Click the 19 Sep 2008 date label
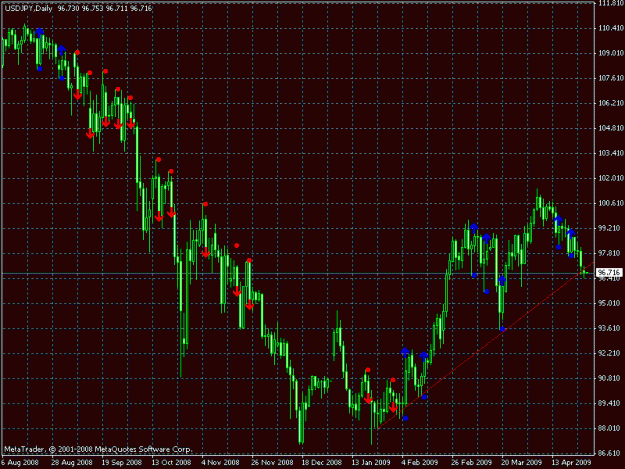625x469 pixels. 122,463
